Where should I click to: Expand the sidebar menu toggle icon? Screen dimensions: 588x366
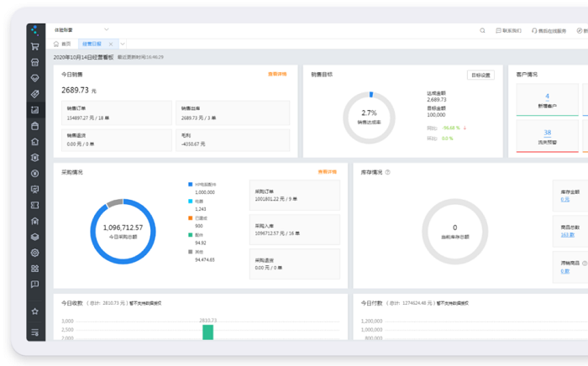35,332
